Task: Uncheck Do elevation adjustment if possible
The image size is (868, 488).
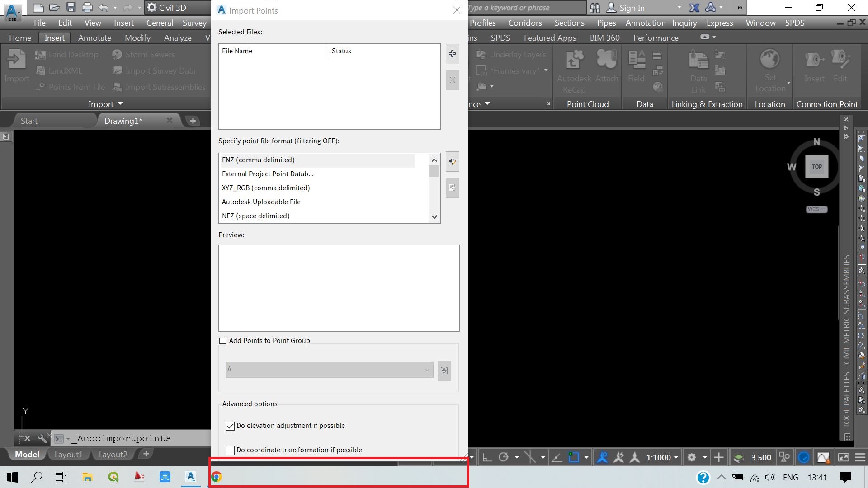Action: coord(230,426)
